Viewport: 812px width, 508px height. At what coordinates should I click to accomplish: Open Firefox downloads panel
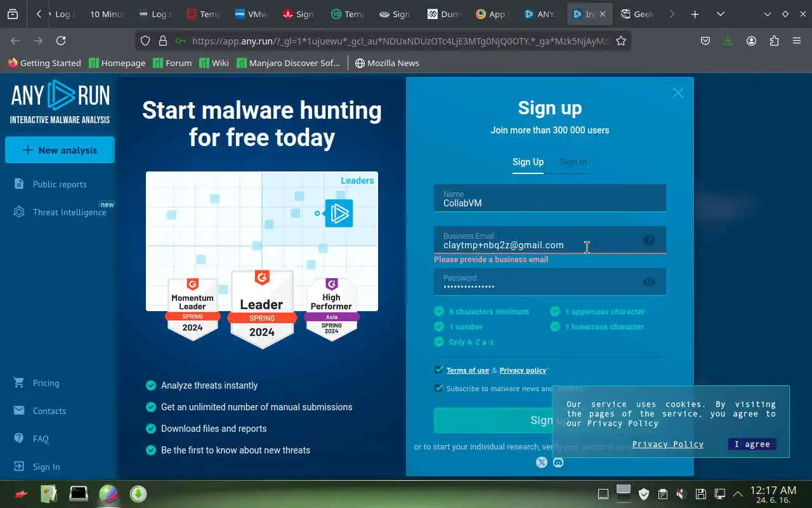728,41
